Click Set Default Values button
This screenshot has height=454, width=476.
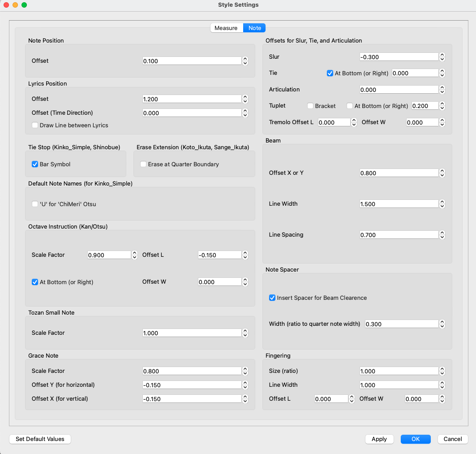[40, 439]
